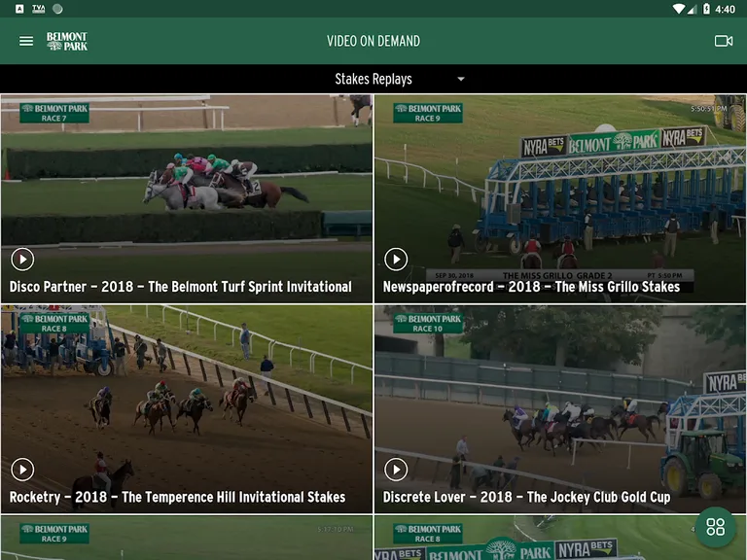Open the live video camera icon
The height and width of the screenshot is (560, 747).
click(x=724, y=41)
